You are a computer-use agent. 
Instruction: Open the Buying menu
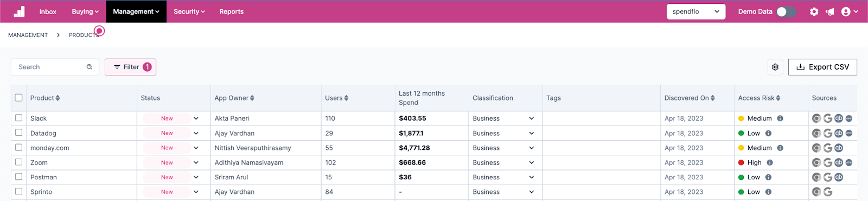tap(85, 11)
